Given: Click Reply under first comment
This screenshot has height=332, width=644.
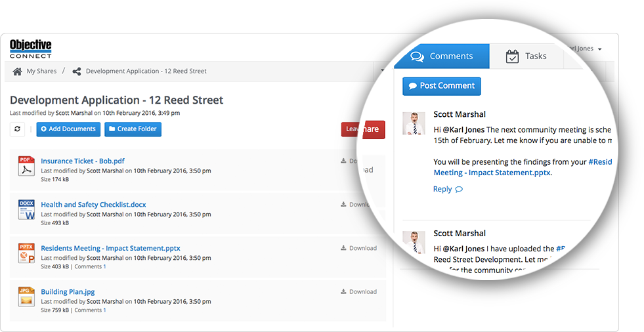Looking at the screenshot, I should click(442, 189).
